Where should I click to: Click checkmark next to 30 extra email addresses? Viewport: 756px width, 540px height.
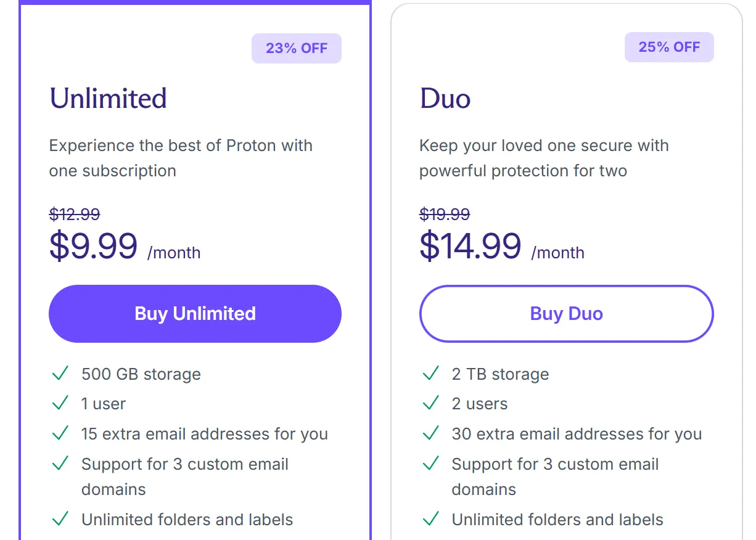pyautogui.click(x=430, y=433)
